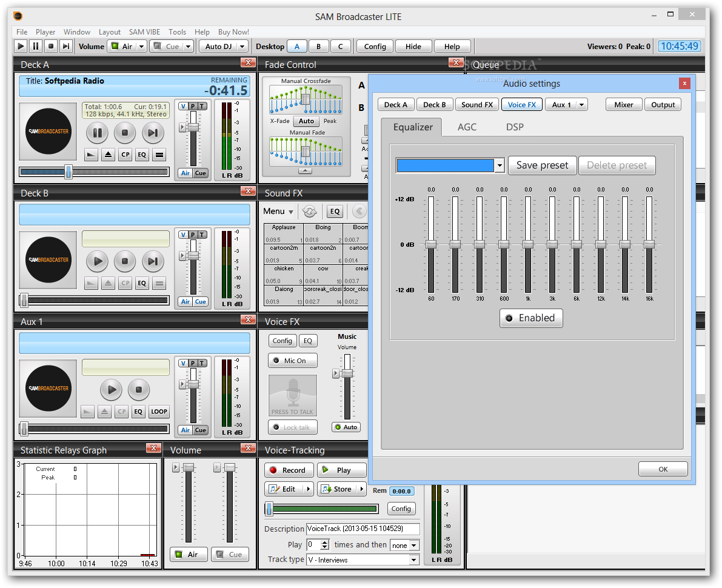Trigger the Applause sound effect cell
Viewport: 722px width, 588px height.
pyautogui.click(x=284, y=233)
